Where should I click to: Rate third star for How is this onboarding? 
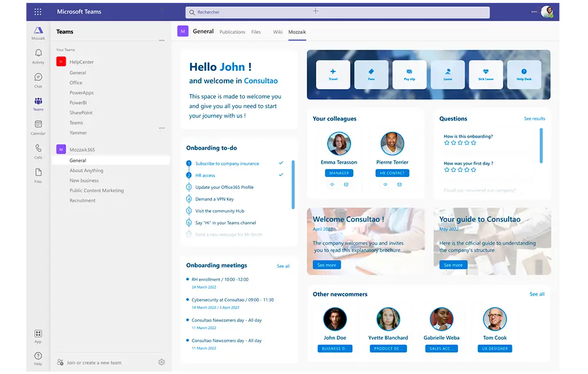pyautogui.click(x=460, y=143)
